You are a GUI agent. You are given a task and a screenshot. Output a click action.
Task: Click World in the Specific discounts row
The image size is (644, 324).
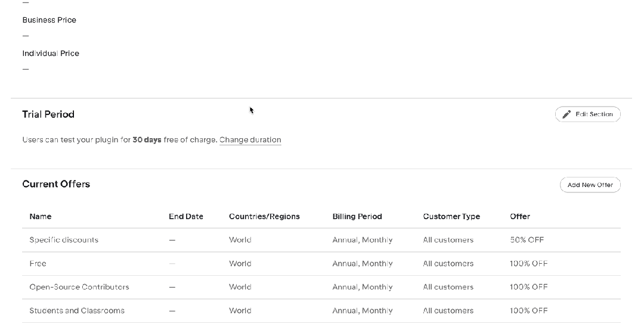pos(240,240)
